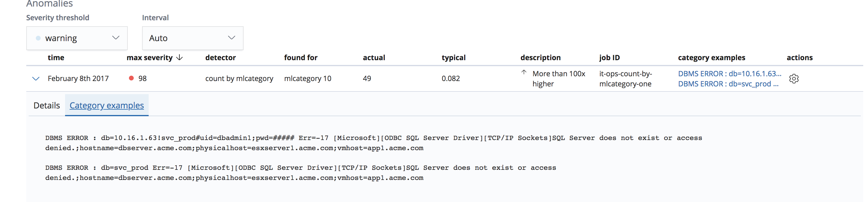Click the actual column header

point(374,58)
